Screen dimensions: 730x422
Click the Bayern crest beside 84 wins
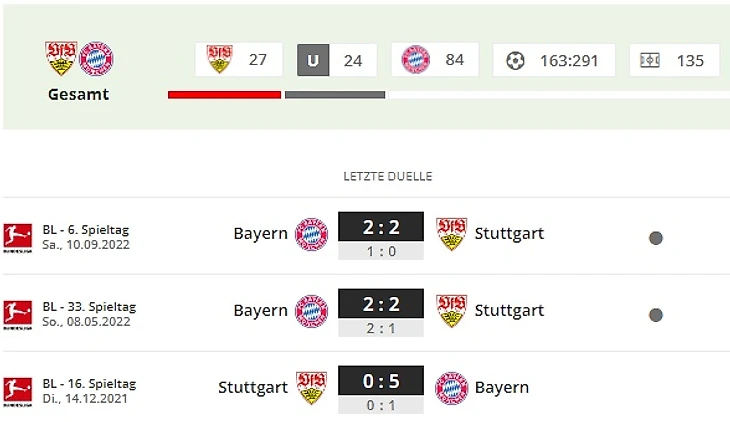[x=415, y=60]
